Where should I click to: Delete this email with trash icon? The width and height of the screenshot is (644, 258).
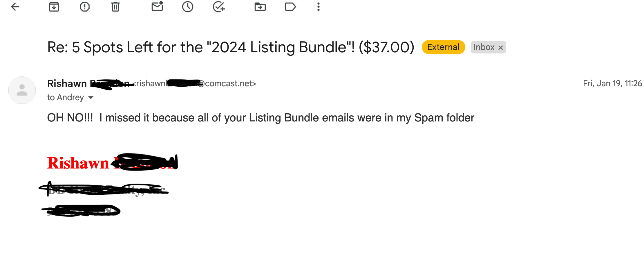pyautogui.click(x=115, y=7)
